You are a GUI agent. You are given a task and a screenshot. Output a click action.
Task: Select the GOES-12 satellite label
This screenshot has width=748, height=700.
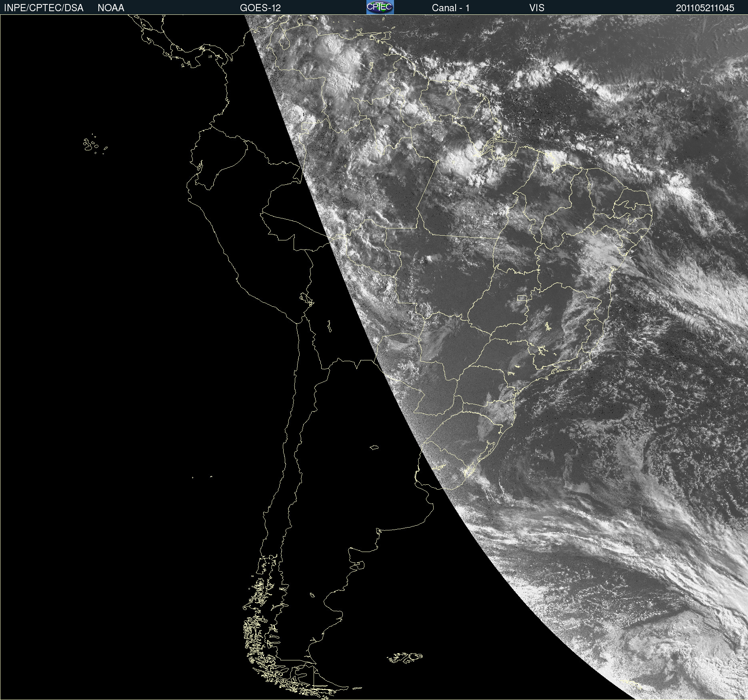coord(260,8)
